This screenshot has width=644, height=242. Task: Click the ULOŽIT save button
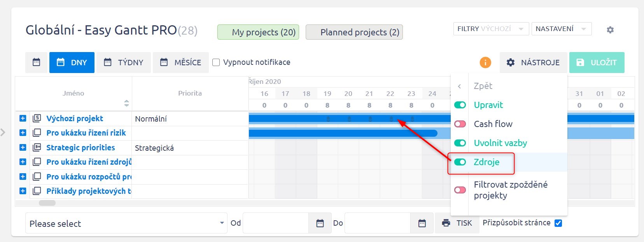597,63
